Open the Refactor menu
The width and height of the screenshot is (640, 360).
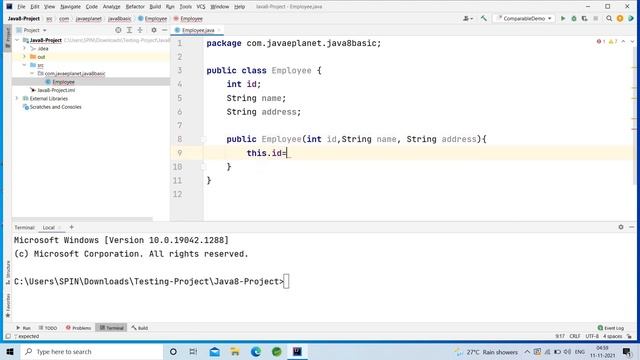135,7
